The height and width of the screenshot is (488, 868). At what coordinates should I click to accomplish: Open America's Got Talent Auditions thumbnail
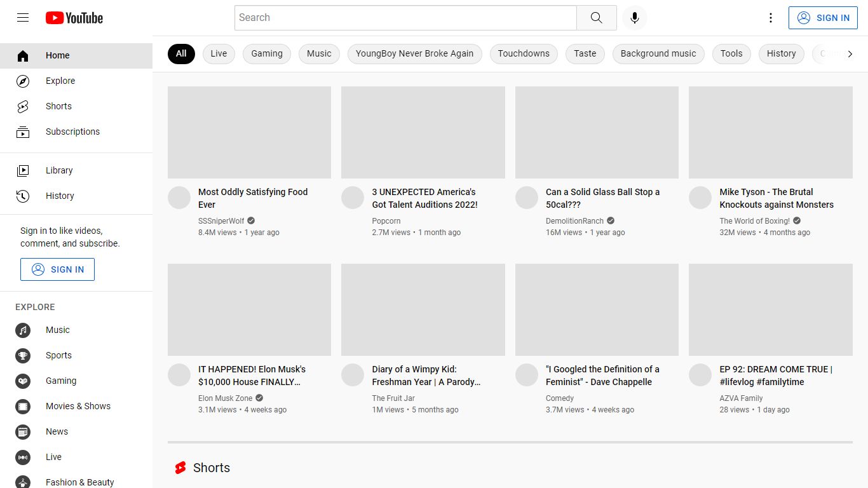click(x=423, y=132)
